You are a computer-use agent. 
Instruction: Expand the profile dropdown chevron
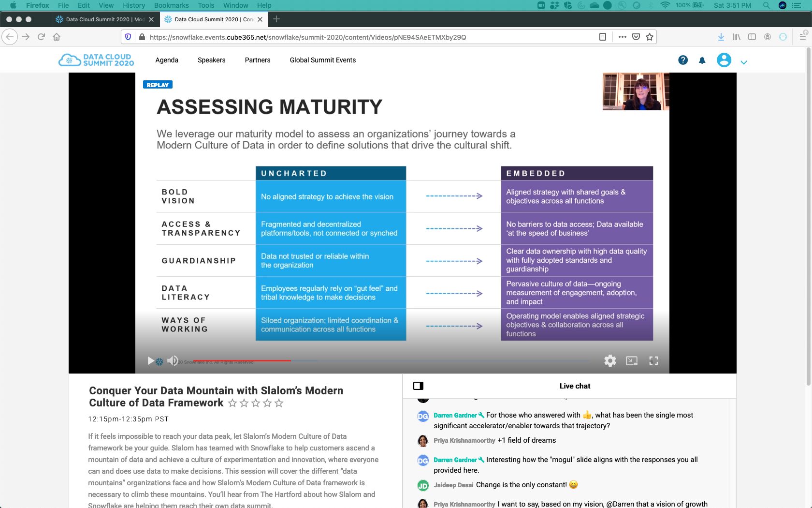(744, 62)
